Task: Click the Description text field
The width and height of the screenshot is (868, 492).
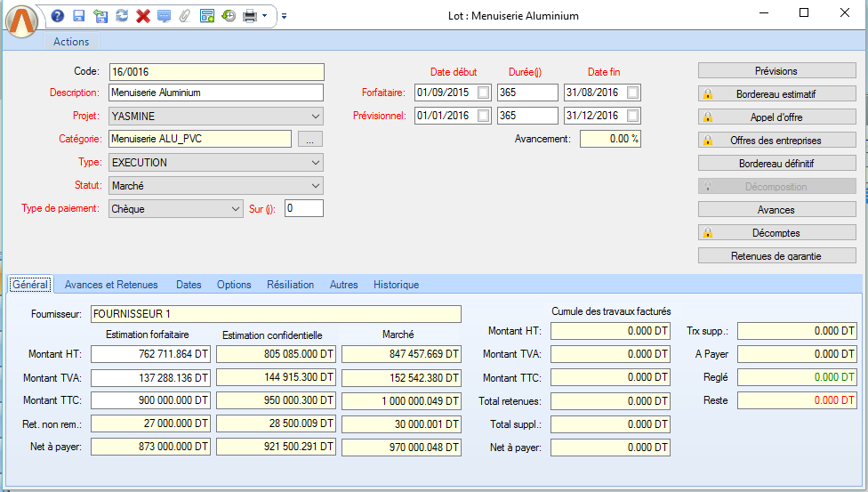Action: click(216, 93)
